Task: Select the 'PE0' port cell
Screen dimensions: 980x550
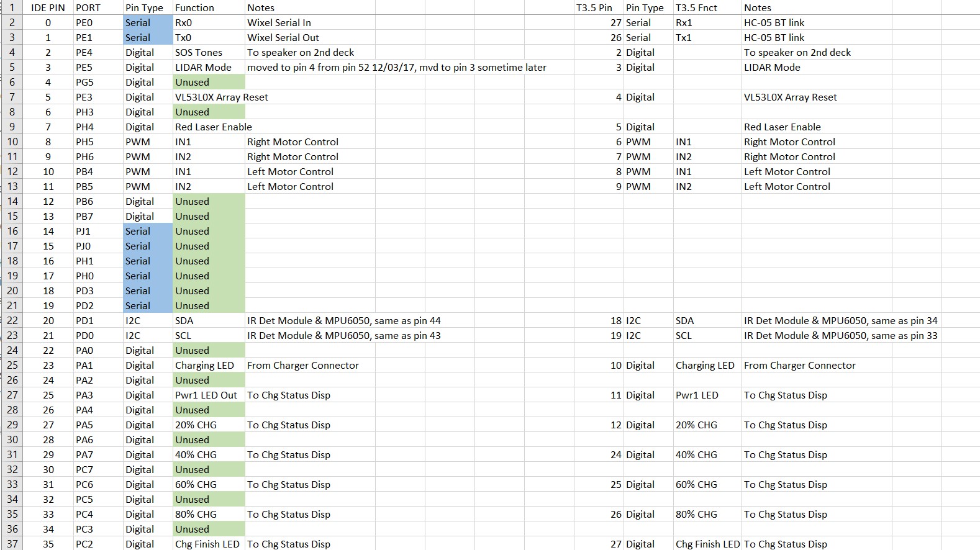Action: pos(98,22)
